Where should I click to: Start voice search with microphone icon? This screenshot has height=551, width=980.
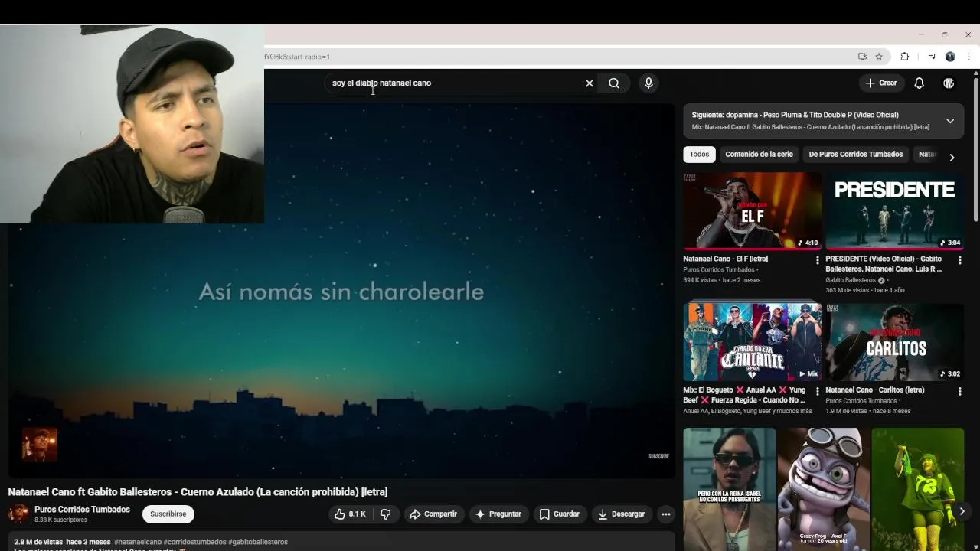coord(648,83)
